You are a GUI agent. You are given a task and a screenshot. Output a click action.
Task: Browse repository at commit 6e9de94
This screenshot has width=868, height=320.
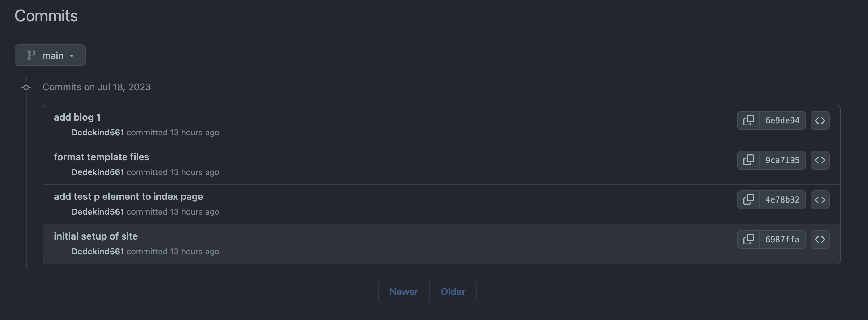point(820,120)
